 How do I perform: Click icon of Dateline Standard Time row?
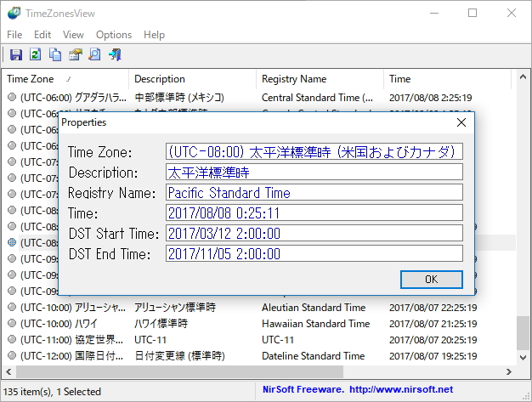click(x=12, y=355)
